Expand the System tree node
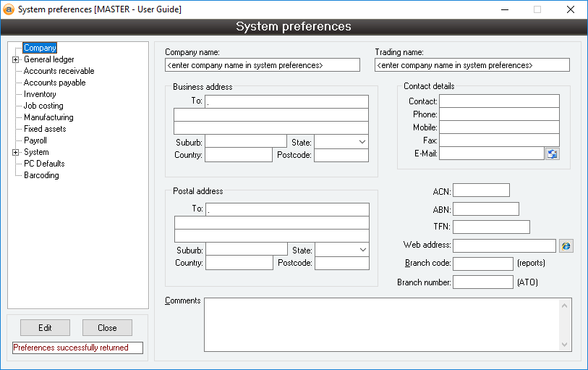 [15, 152]
